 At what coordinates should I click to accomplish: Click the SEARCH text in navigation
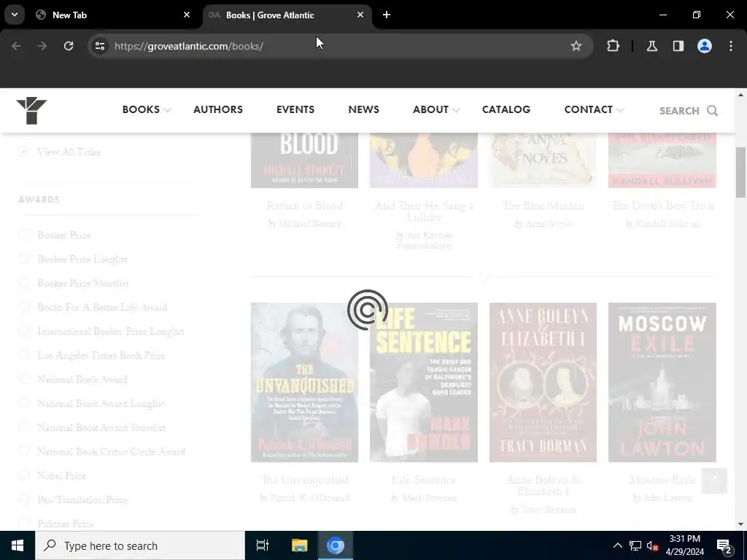[x=679, y=111]
